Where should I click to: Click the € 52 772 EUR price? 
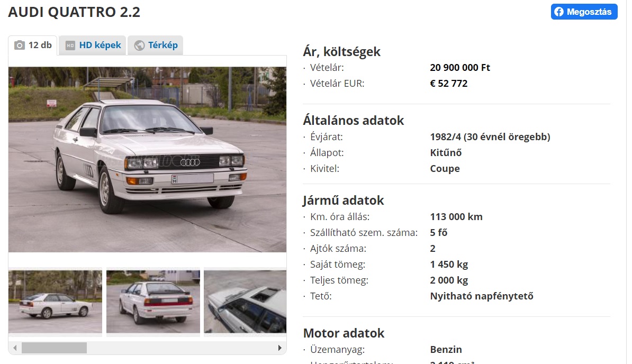point(449,84)
